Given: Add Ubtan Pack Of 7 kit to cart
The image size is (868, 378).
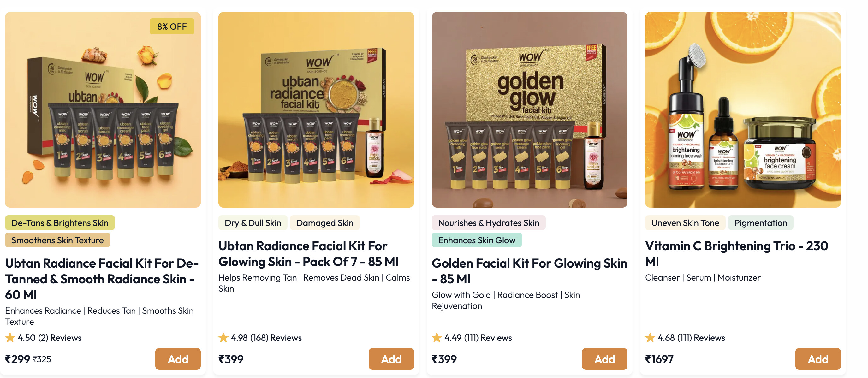Looking at the screenshot, I should click(x=391, y=359).
